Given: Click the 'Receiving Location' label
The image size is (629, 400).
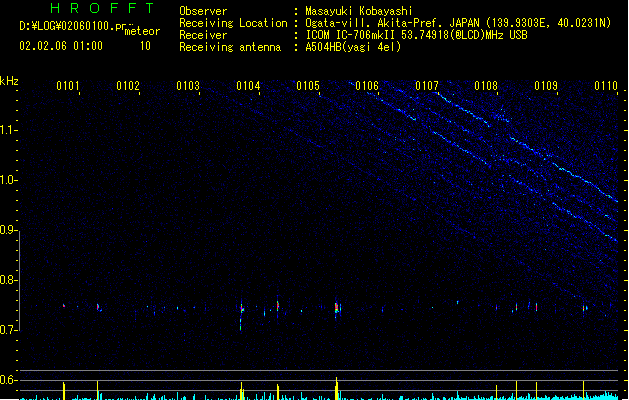Looking at the screenshot, I should [233, 23].
